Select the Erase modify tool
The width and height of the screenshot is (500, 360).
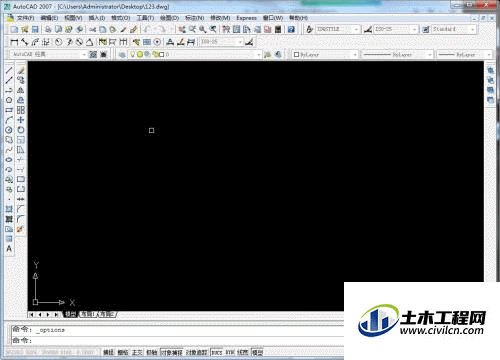coord(21,70)
